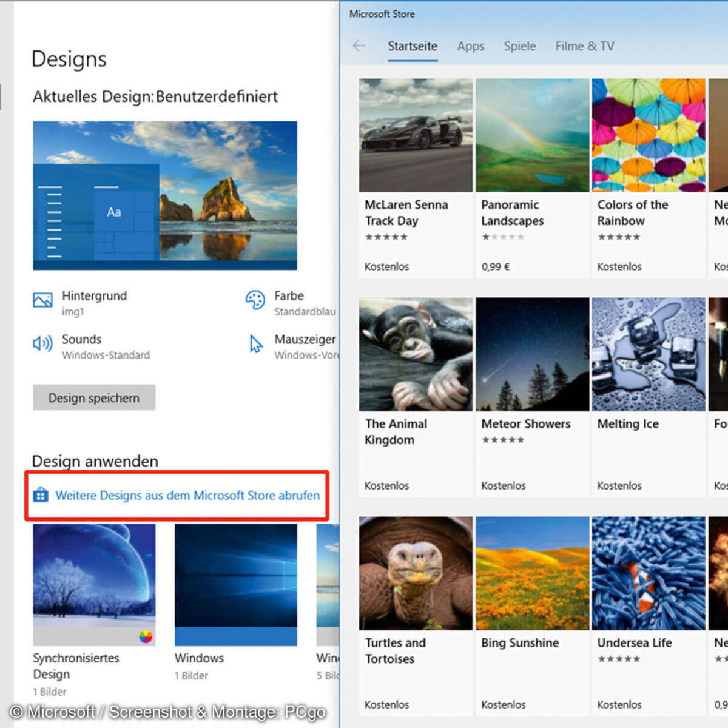Switch to the Startseite tab
Viewport: 728px width, 728px height.
coord(413,46)
